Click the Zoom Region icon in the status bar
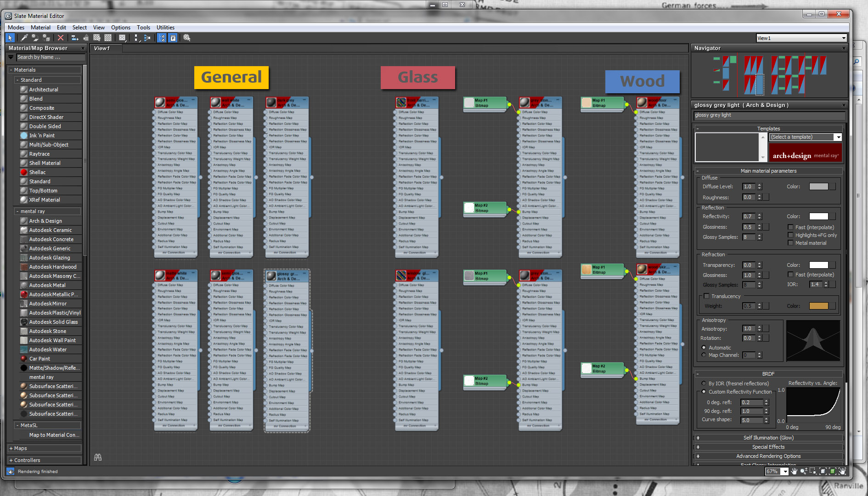868x496 pixels. [x=813, y=471]
